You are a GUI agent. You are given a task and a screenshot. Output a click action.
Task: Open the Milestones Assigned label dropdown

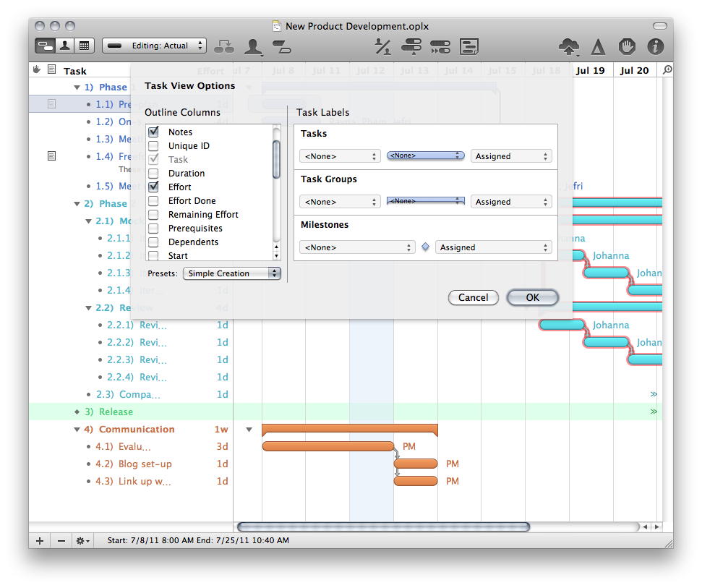click(x=493, y=247)
